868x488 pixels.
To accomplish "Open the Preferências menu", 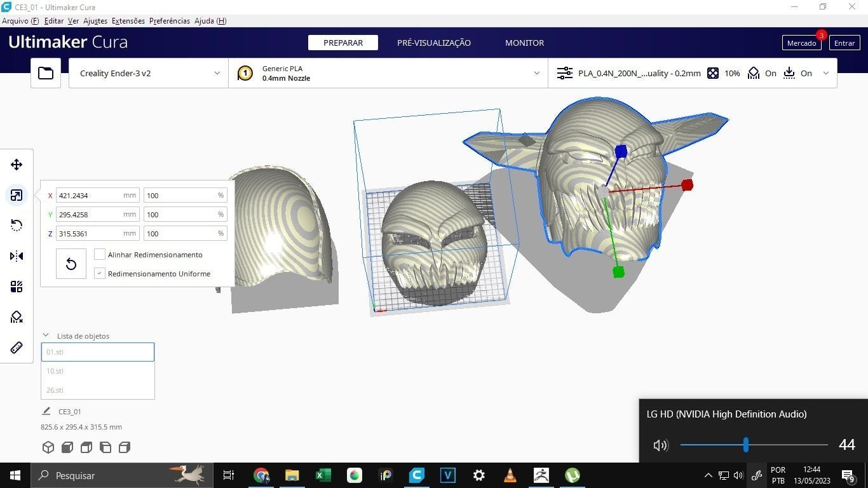I will click(170, 21).
